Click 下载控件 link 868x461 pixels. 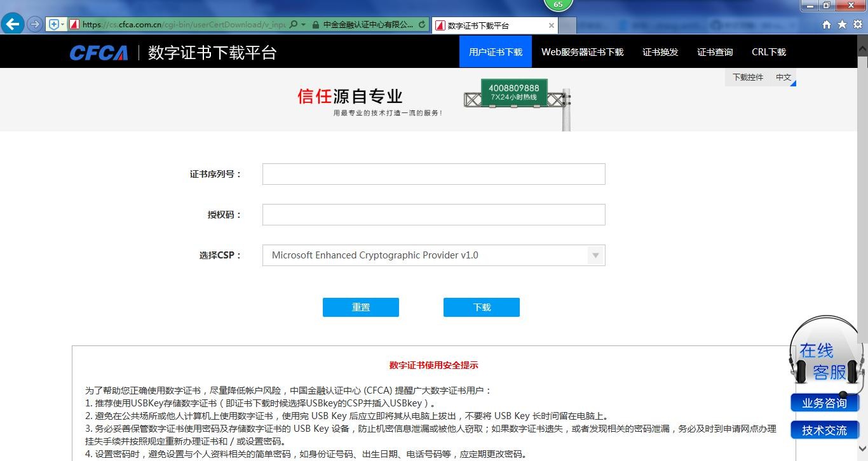pyautogui.click(x=748, y=77)
